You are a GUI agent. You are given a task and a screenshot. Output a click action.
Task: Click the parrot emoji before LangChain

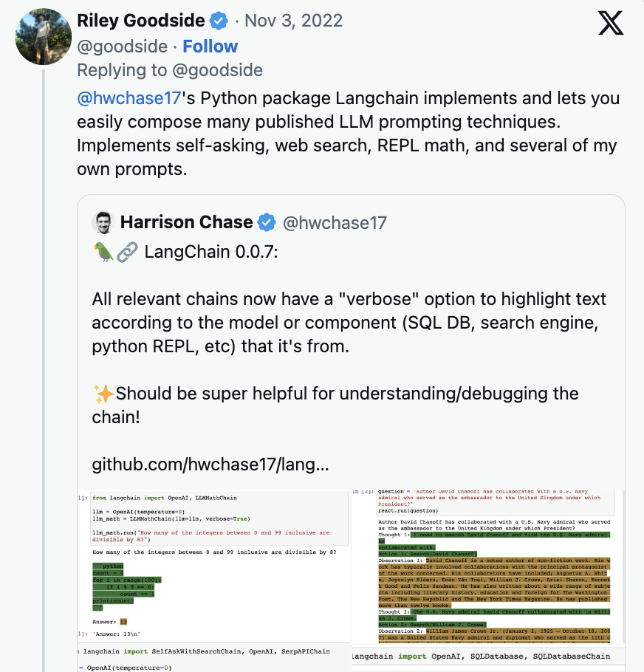103,253
